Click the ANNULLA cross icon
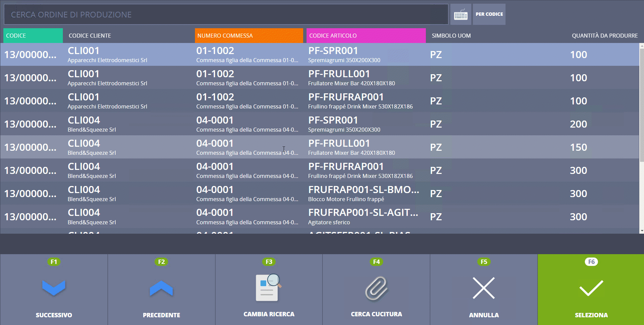 (484, 288)
